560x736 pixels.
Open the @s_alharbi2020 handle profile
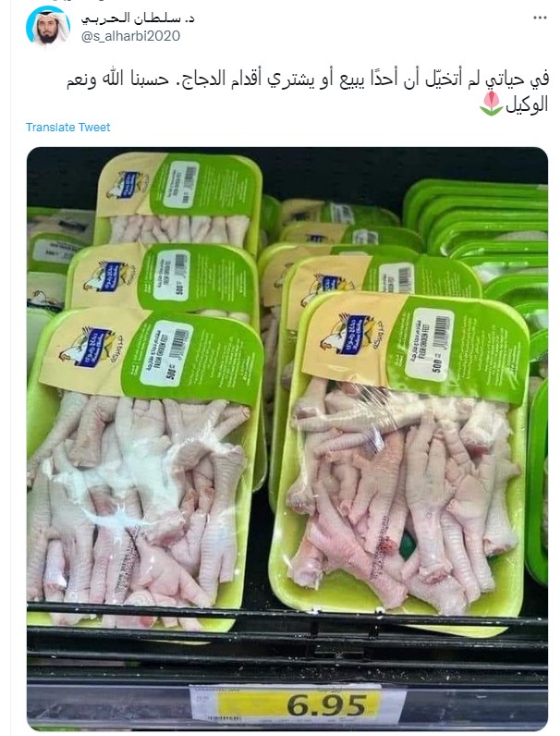(x=131, y=36)
